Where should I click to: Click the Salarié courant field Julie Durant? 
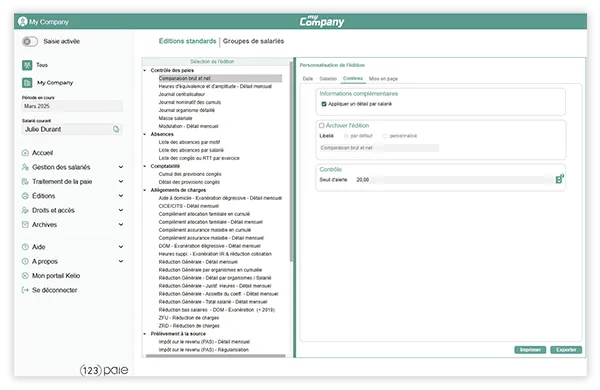coord(72,129)
